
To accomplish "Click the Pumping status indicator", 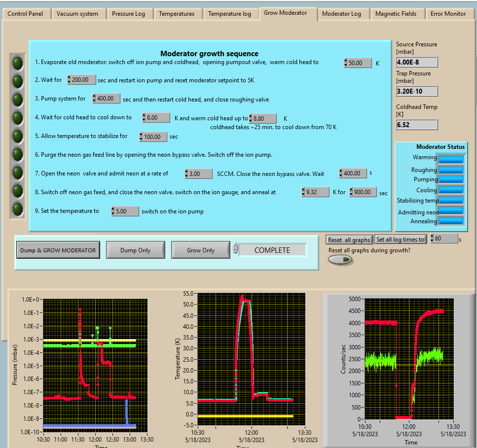I will 451,179.
